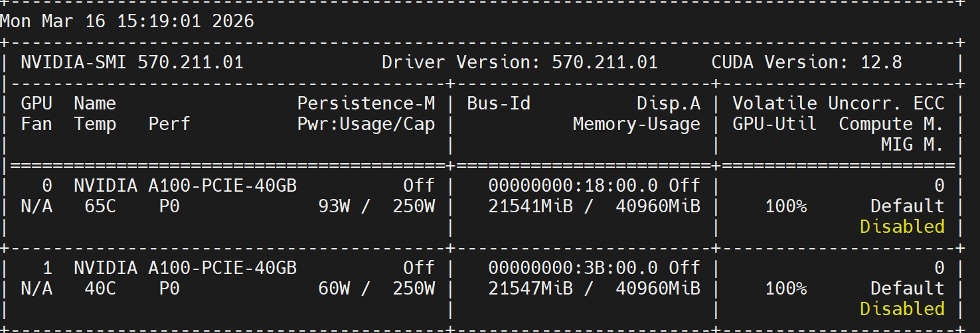Viewport: 980px width, 333px height.
Task: Select the 'NVIDIA-SMI 570.211.01' text
Action: (x=132, y=63)
